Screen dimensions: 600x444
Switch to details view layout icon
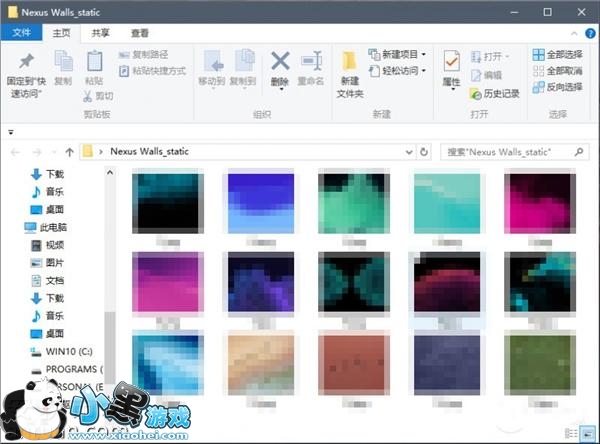(x=571, y=433)
